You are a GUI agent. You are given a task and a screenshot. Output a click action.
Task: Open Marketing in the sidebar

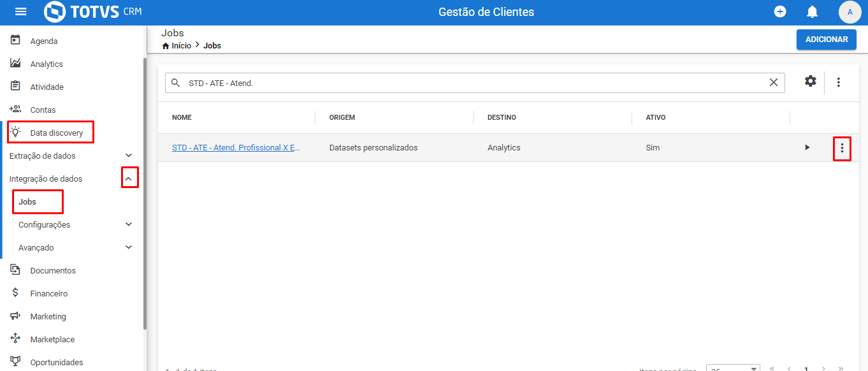pos(48,316)
